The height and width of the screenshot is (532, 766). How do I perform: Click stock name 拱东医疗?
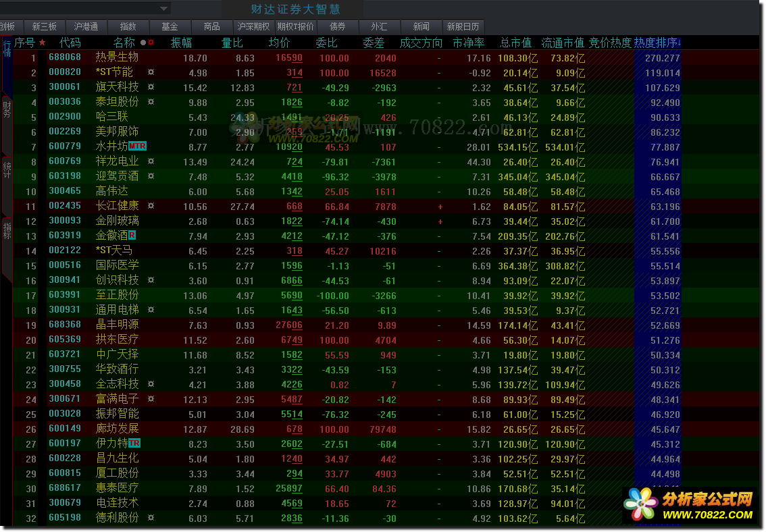point(118,339)
